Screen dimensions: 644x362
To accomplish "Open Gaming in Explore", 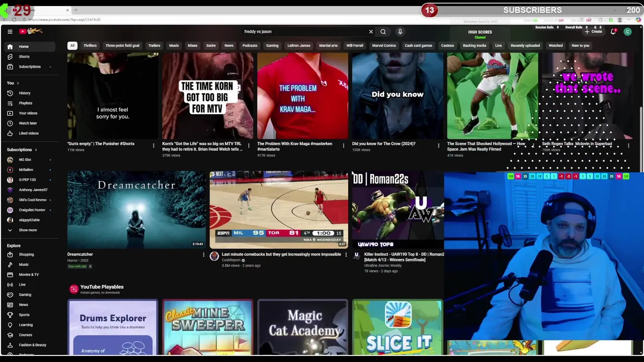I will pos(30,295).
